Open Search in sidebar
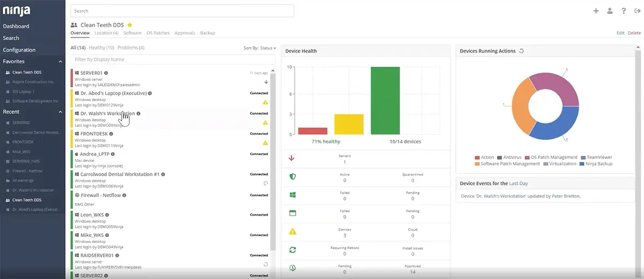The image size is (644, 279). click(11, 38)
